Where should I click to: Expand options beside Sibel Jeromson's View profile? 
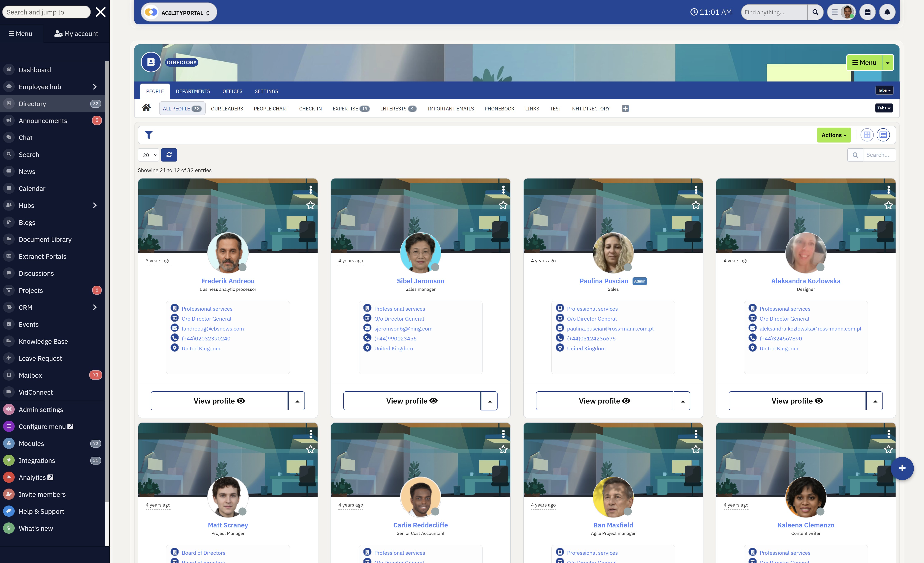click(x=489, y=401)
